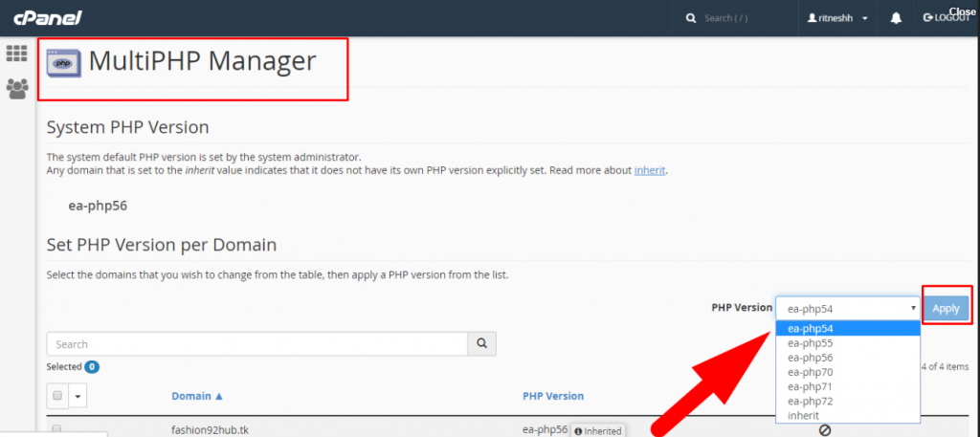Click the Set PHP Version per Domain heading
980x437 pixels.
(x=161, y=245)
